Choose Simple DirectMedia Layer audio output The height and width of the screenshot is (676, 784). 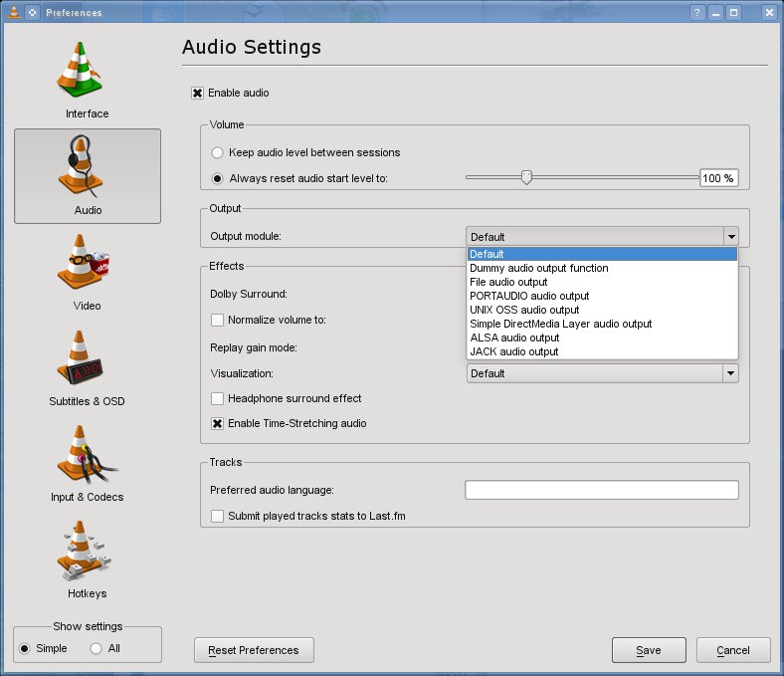pos(602,325)
